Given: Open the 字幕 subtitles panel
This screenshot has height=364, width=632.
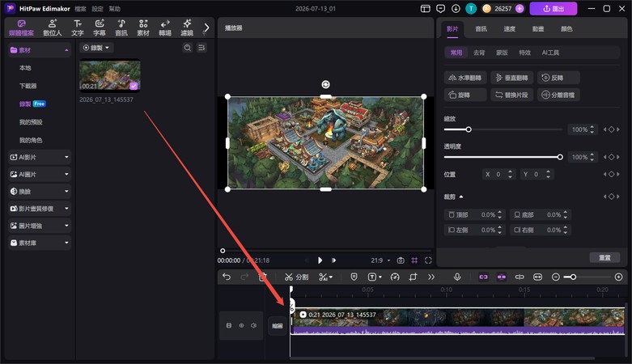Looking at the screenshot, I should [x=100, y=28].
